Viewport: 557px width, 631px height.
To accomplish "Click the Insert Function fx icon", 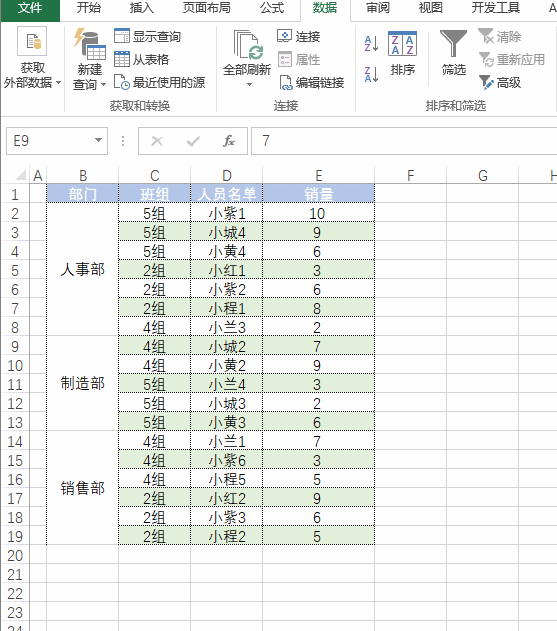I will [x=229, y=141].
